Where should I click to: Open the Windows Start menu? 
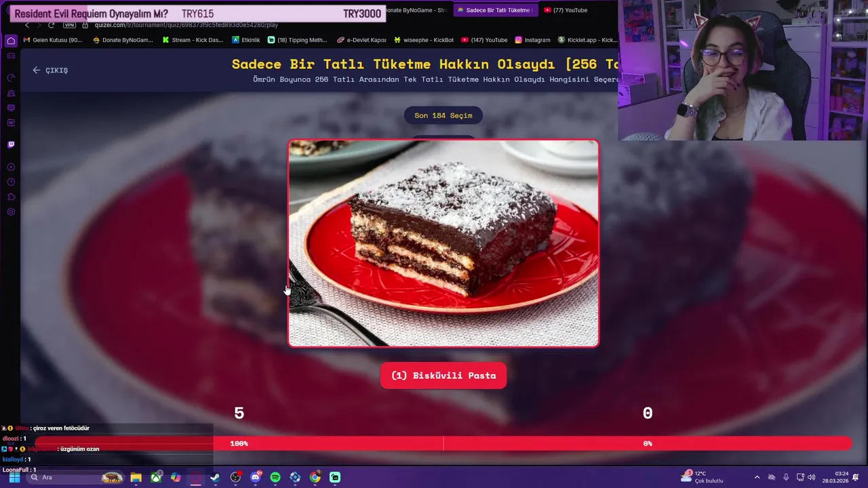click(x=14, y=477)
